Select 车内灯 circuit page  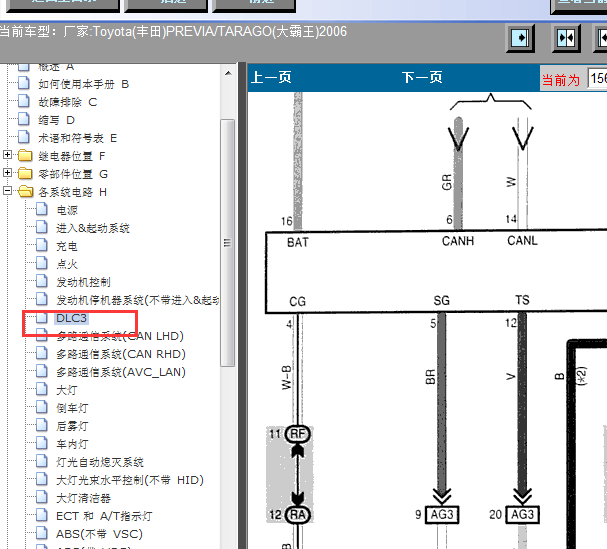click(x=72, y=444)
